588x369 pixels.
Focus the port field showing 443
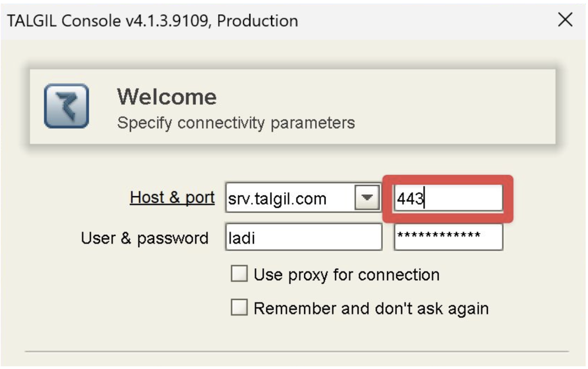click(448, 198)
